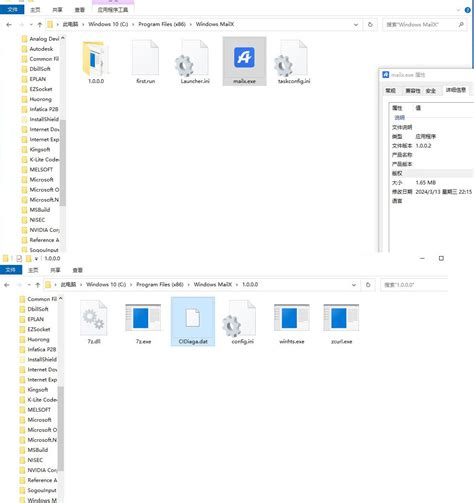Minimize the 1.0.0.0 window
This screenshot has height=503, width=474.
422,258
